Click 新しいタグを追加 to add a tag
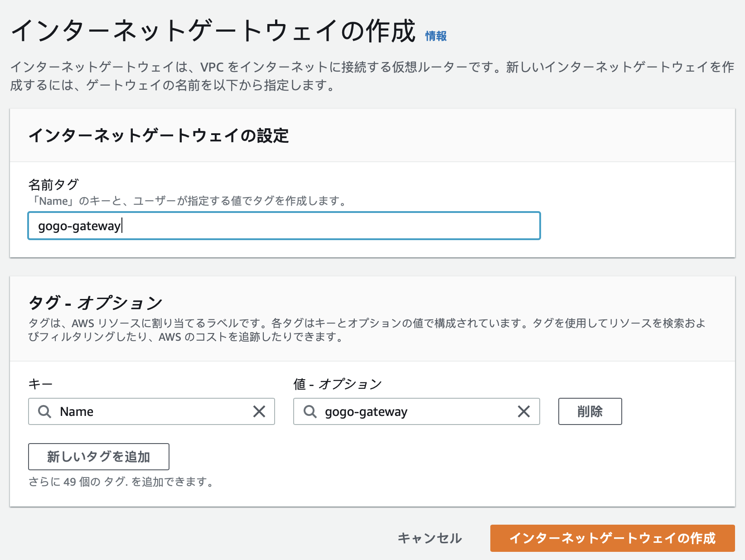The image size is (745, 560). pyautogui.click(x=98, y=457)
